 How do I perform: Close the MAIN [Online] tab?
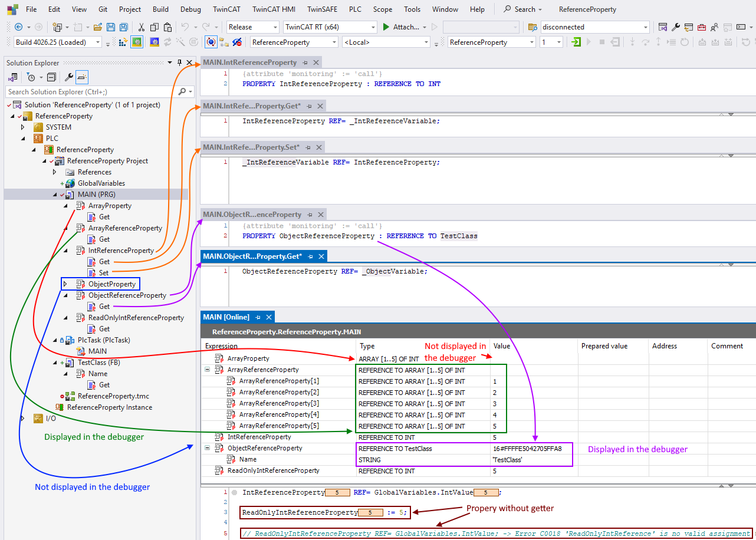(x=269, y=317)
